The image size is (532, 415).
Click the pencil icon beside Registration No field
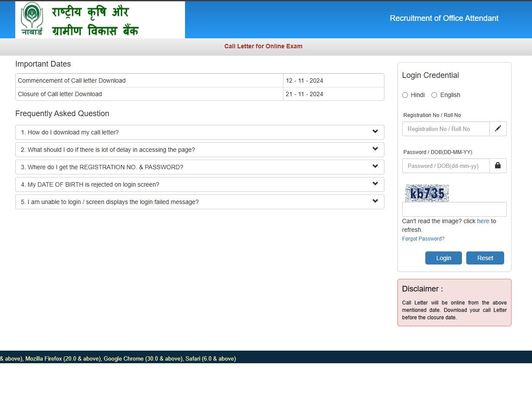click(498, 129)
